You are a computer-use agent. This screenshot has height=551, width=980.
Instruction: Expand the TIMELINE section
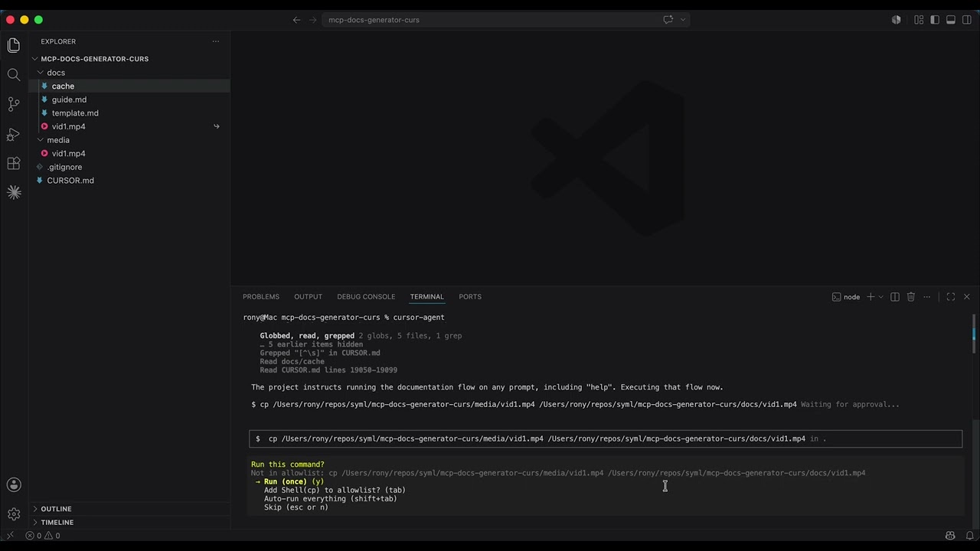[x=57, y=523]
